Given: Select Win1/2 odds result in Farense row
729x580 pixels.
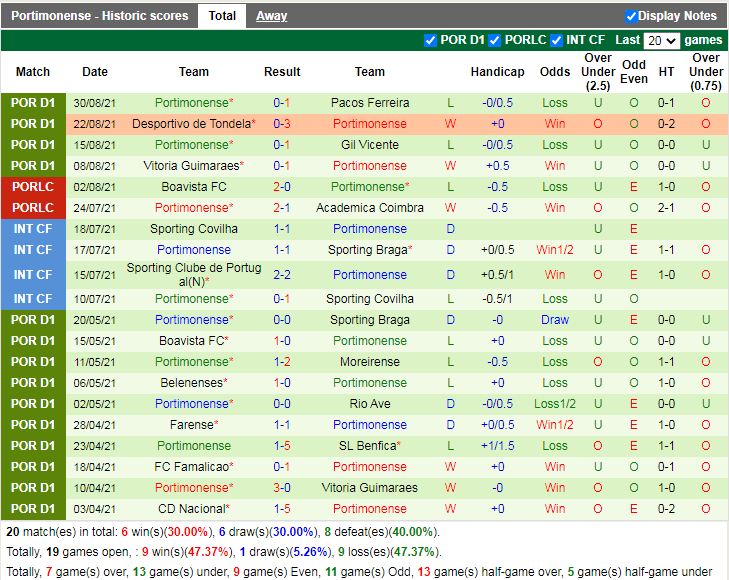Looking at the screenshot, I should coord(555,424).
